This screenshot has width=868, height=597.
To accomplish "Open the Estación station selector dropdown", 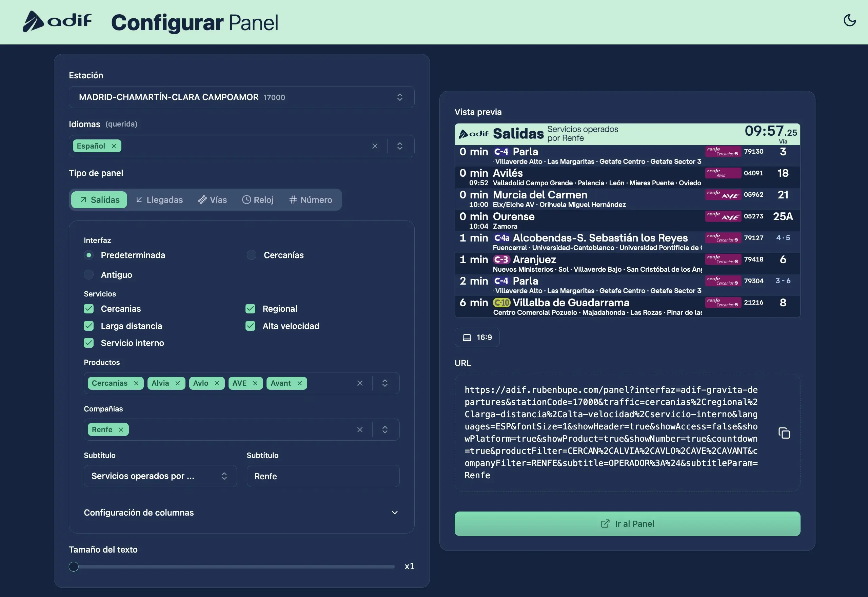I will coord(241,97).
